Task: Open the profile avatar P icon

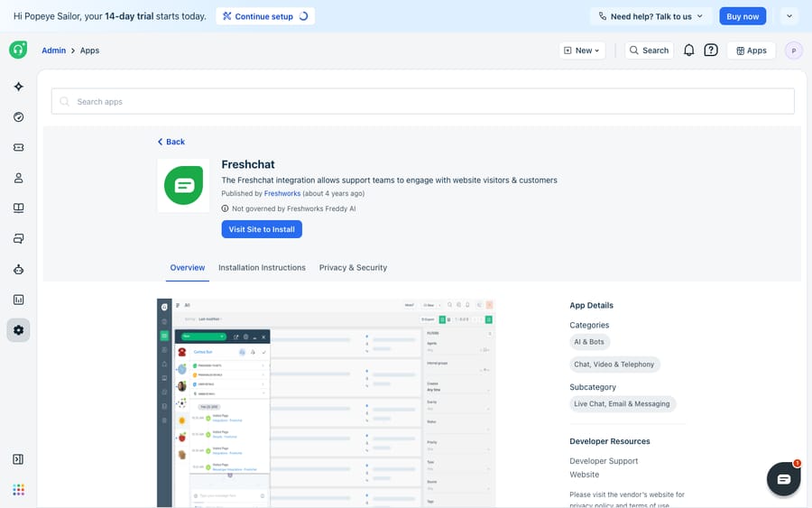Action: [x=794, y=51]
